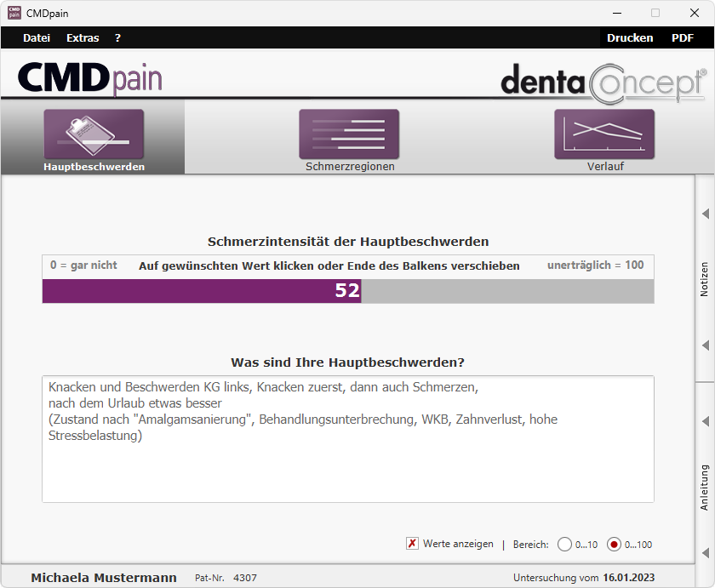The height and width of the screenshot is (588, 715).
Task: Open the Verlauf chart icon
Action: click(604, 134)
